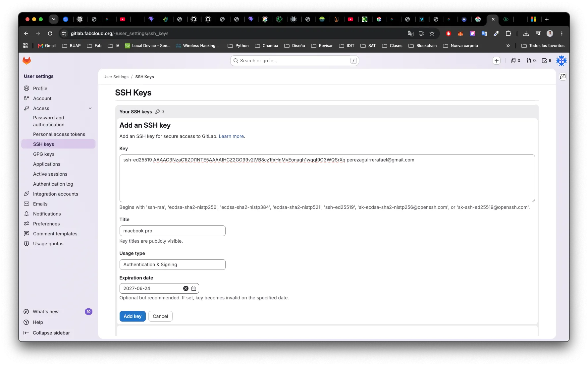Open the create new plus menu

coord(496,61)
